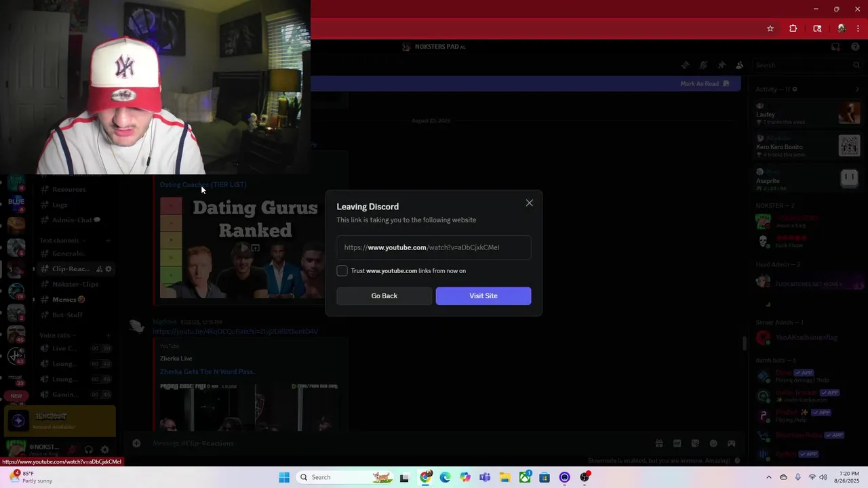
Task: Add channel to Voice calls plus
Action: (x=108, y=335)
